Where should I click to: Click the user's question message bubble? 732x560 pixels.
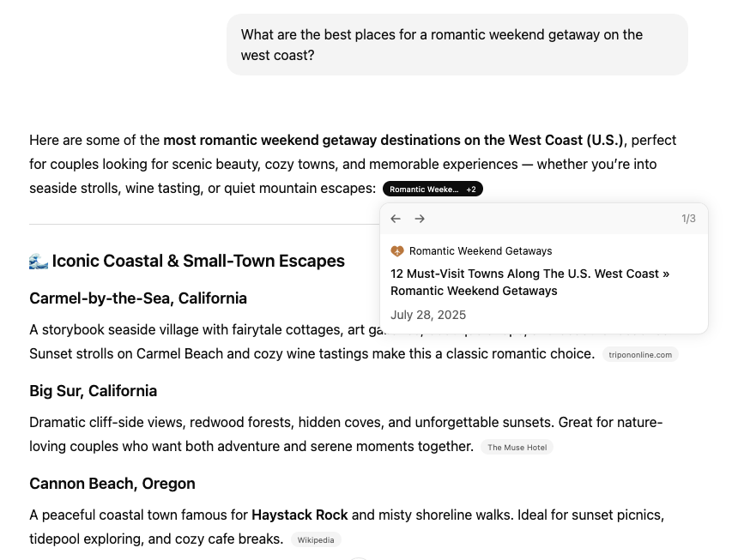457,45
